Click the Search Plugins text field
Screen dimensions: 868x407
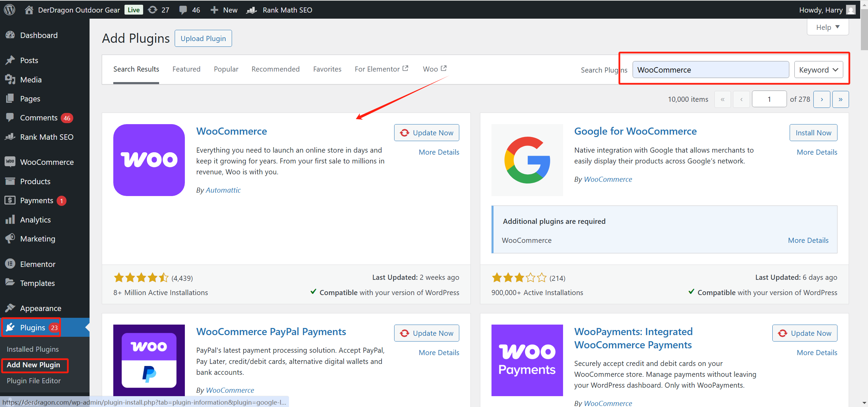[710, 70]
